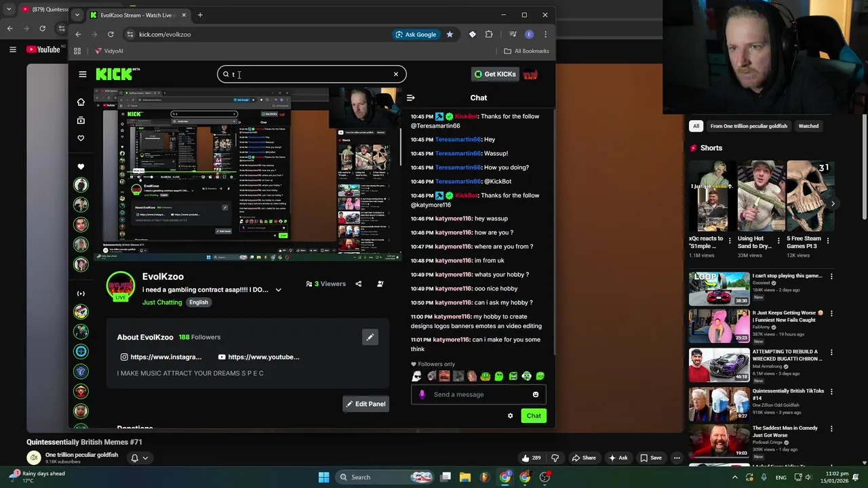Open Windows Start menu
This screenshot has height=488, width=868.
click(x=323, y=477)
